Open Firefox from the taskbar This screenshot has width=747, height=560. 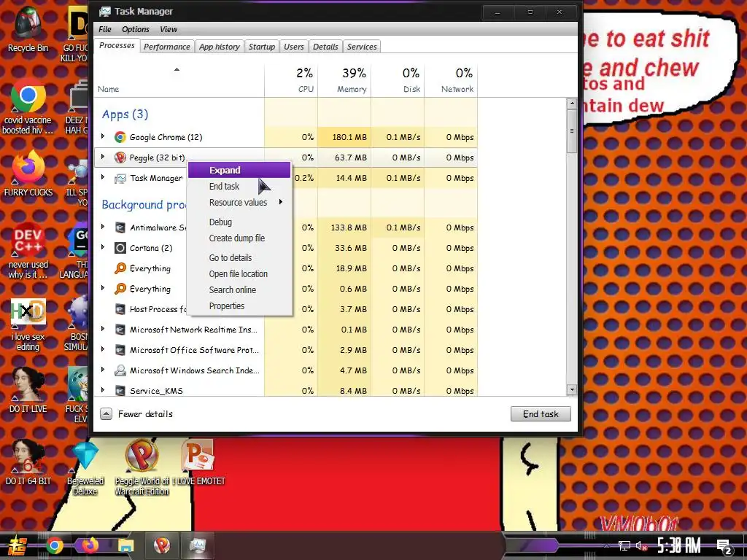pyautogui.click(x=90, y=545)
